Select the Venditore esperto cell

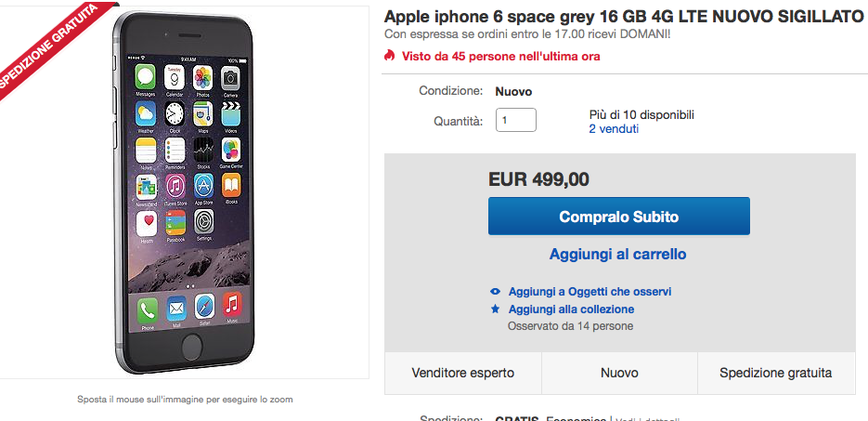463,373
